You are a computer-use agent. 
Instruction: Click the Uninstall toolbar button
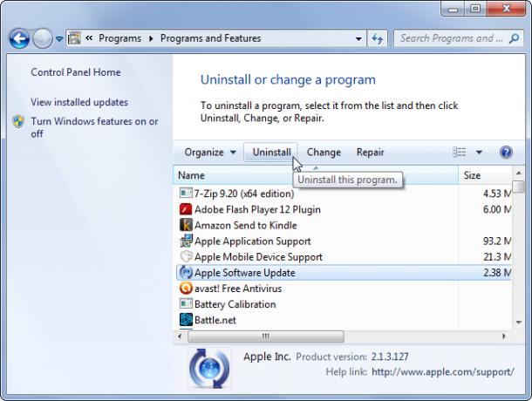click(270, 153)
